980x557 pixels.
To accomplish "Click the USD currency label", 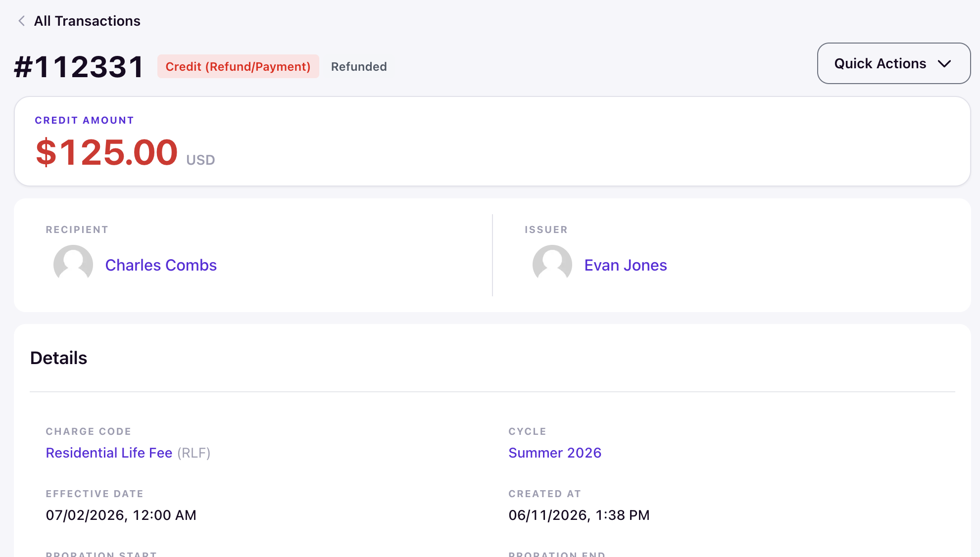I will click(200, 160).
